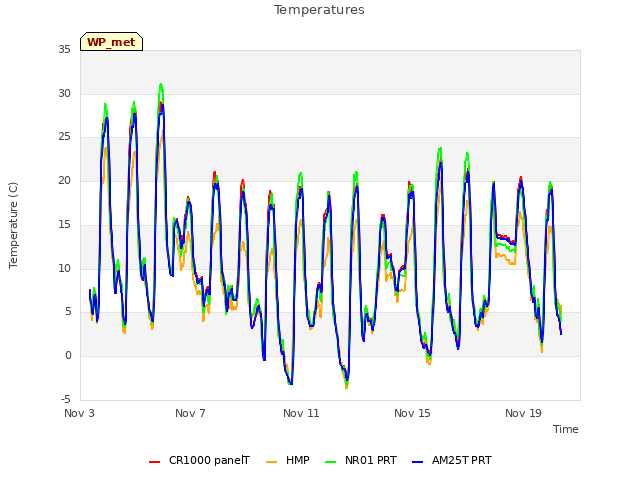Click the orange HMP color marker
The image size is (640, 480).
point(271,462)
